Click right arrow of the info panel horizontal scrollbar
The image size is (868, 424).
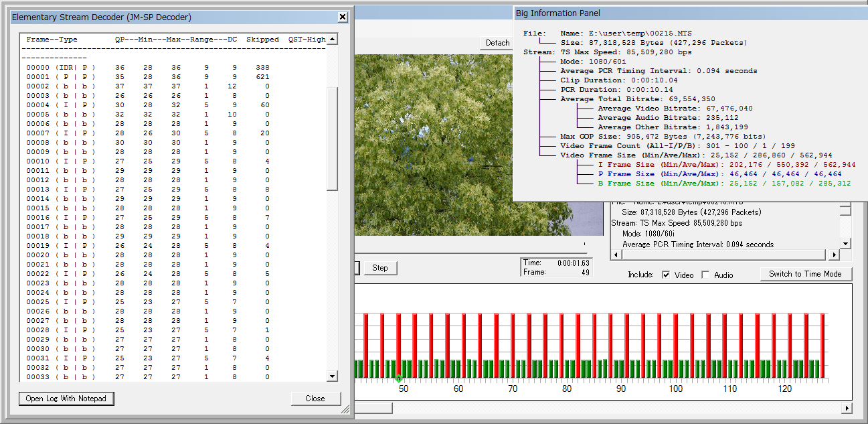pos(834,255)
